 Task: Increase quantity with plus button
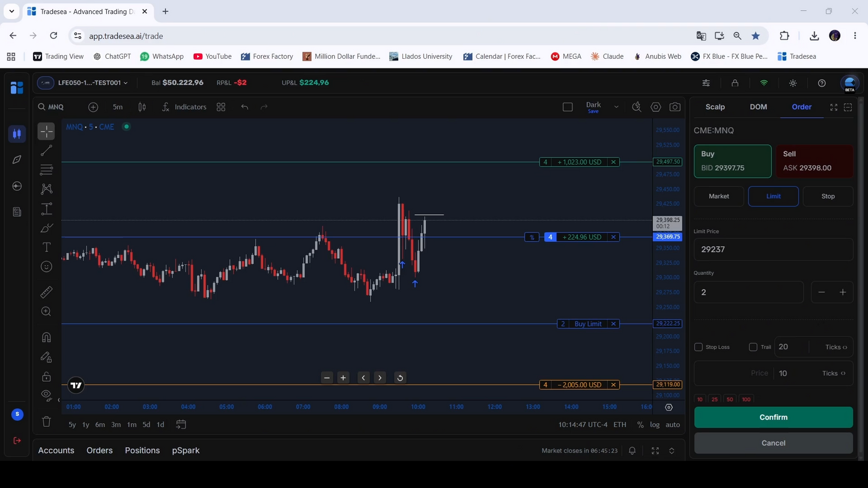843,292
